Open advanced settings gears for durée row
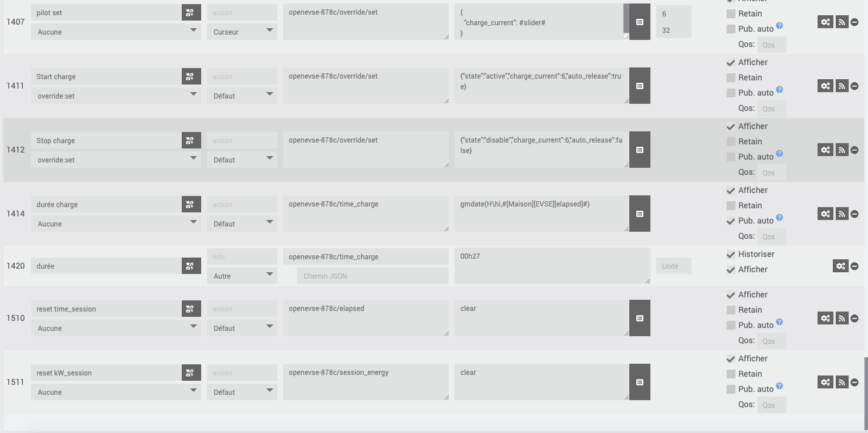The width and height of the screenshot is (868, 433). tap(840, 266)
